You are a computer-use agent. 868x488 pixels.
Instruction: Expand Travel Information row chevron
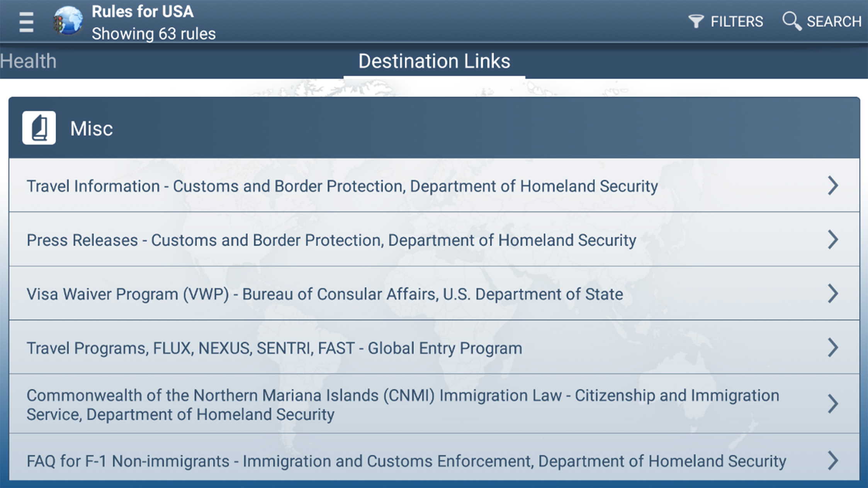click(833, 185)
